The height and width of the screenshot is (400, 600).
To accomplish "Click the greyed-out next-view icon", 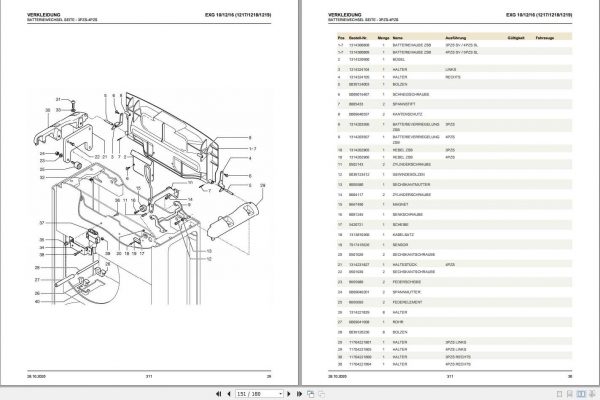I will pos(321,394).
